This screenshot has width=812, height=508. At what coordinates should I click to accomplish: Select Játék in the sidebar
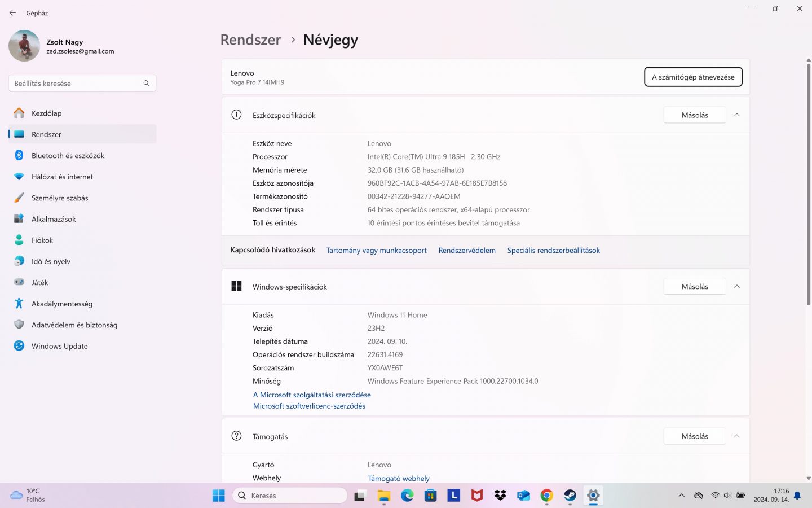[x=82, y=282]
